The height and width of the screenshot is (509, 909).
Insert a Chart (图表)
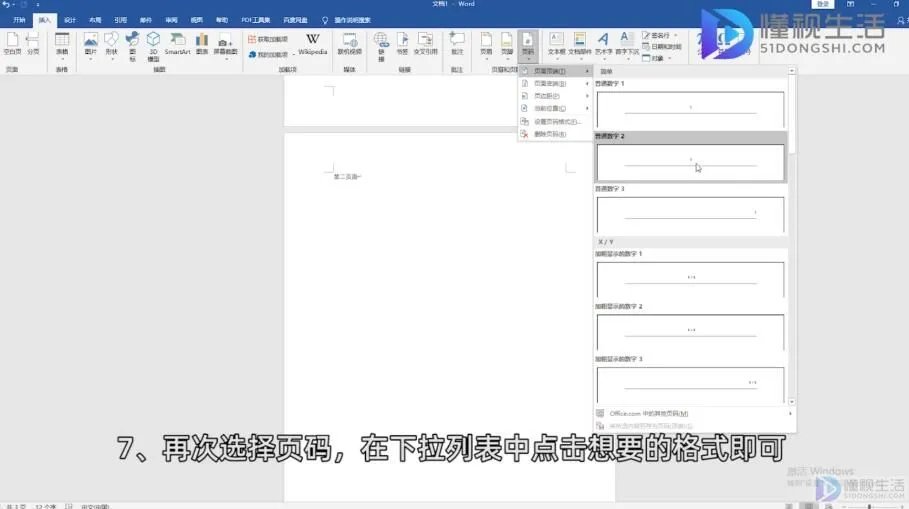202,44
